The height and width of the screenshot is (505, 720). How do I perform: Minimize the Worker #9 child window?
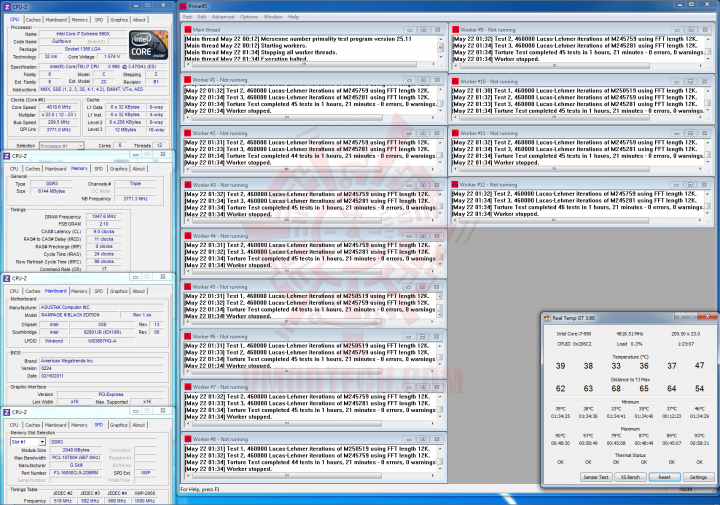tap(676, 30)
